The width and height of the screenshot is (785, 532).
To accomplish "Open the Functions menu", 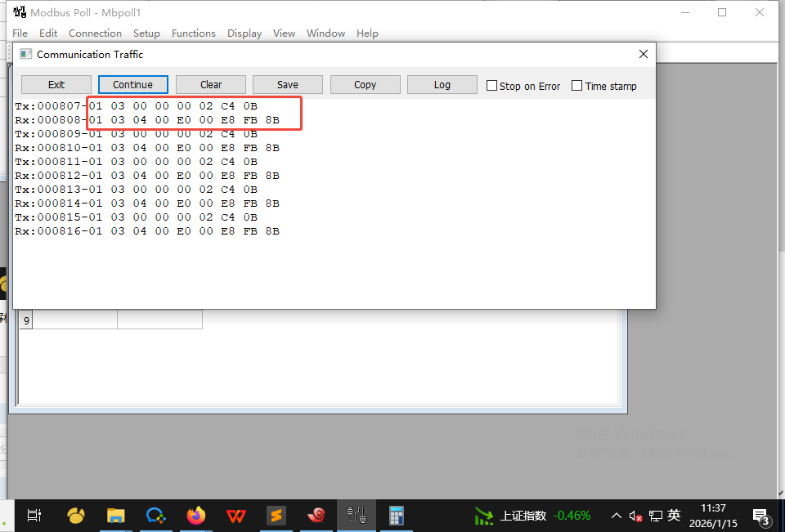I will [x=194, y=33].
